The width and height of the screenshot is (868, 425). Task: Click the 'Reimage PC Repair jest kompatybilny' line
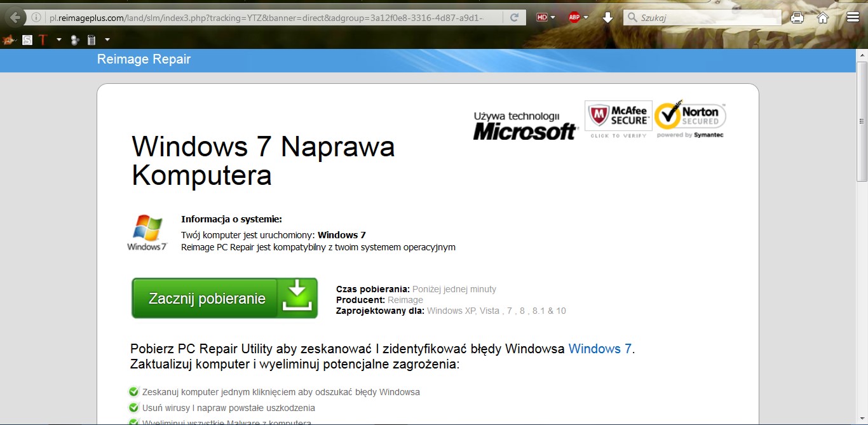point(318,247)
